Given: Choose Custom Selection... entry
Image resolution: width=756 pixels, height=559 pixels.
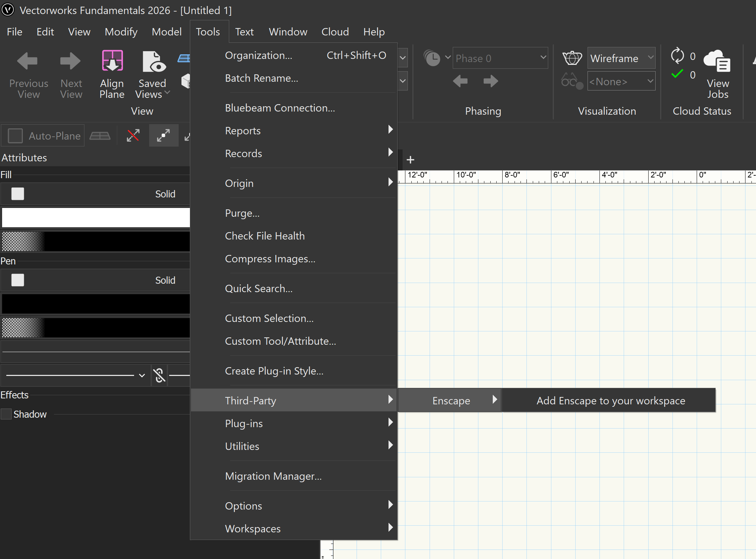Looking at the screenshot, I should (x=293, y=318).
